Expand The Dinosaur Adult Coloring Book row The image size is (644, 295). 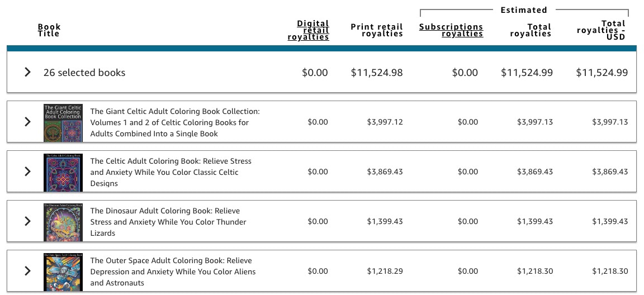point(27,221)
